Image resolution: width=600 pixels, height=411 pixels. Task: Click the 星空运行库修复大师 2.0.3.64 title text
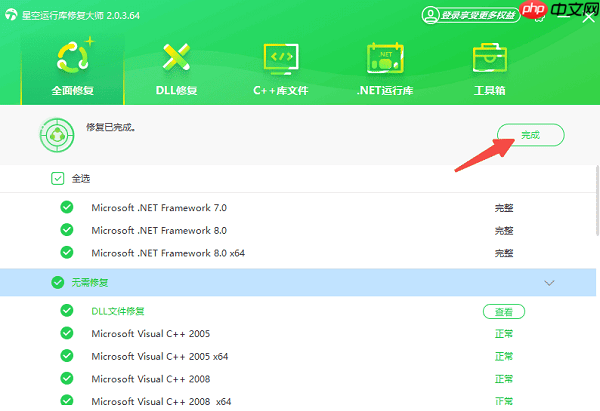click(81, 16)
